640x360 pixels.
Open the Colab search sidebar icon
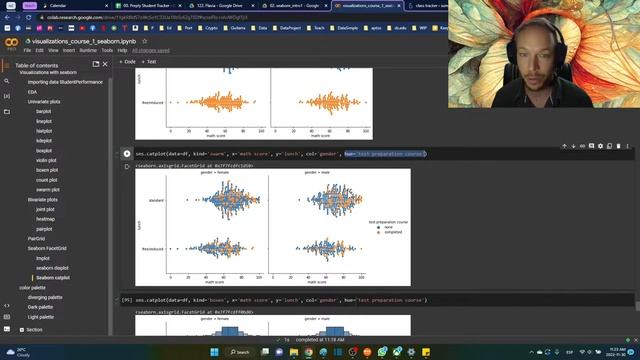coord(7,81)
